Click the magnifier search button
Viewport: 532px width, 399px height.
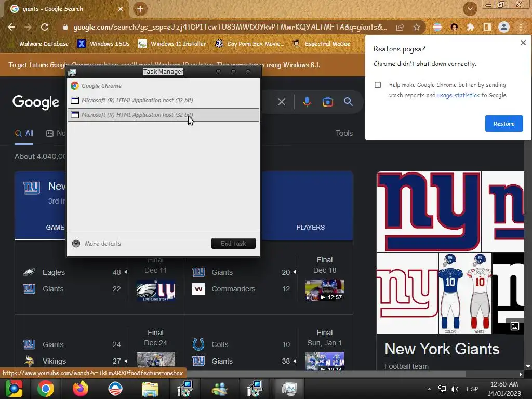click(x=348, y=101)
